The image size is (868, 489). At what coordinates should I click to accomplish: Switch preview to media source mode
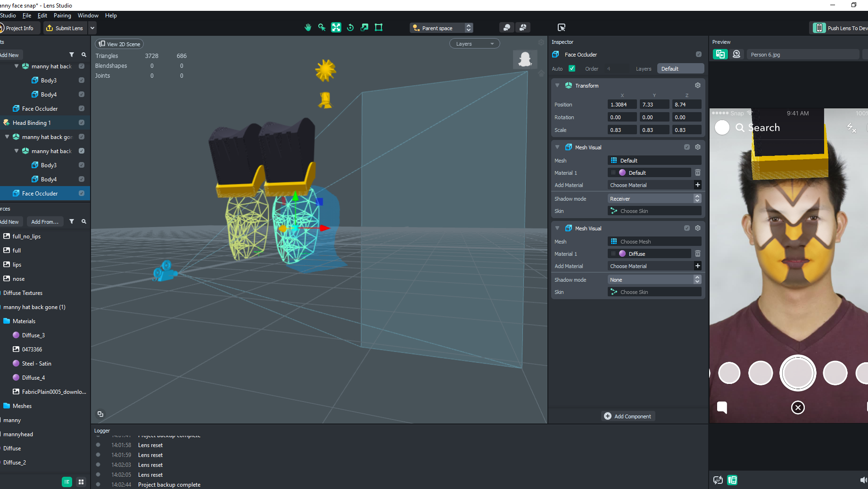(x=720, y=54)
